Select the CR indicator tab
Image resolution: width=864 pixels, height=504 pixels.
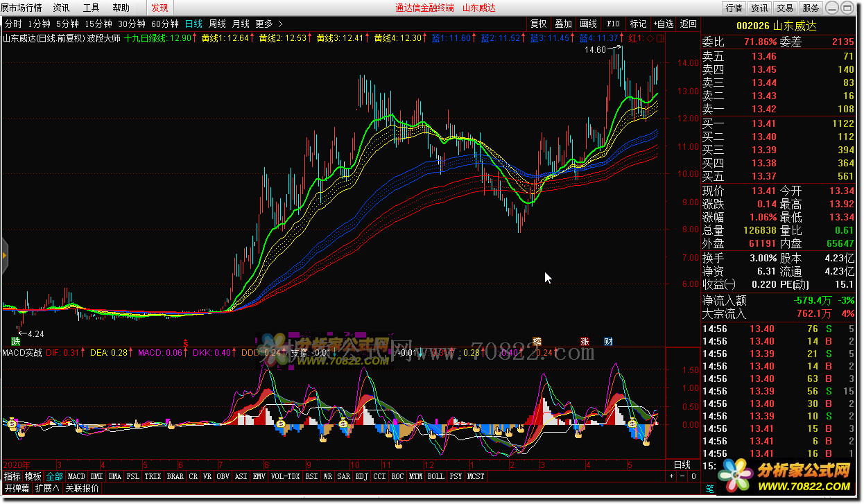point(193,476)
